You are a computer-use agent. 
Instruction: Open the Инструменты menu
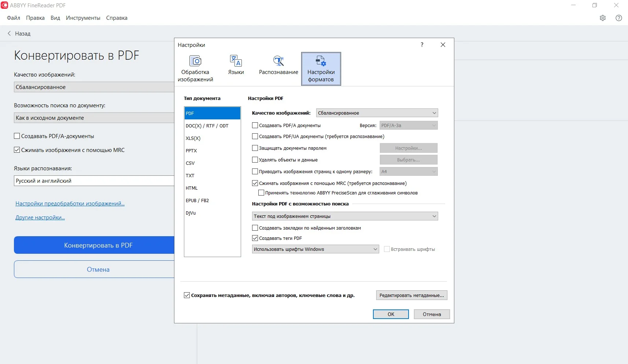point(83,18)
